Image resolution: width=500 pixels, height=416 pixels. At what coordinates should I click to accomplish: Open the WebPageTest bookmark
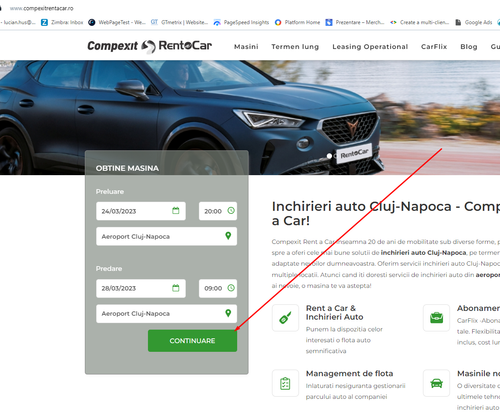(x=117, y=22)
